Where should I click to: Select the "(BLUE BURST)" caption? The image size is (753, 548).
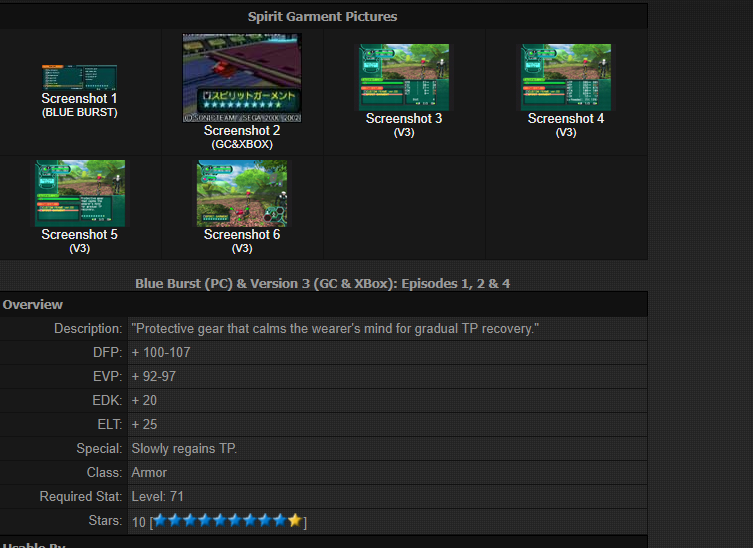[x=79, y=112]
